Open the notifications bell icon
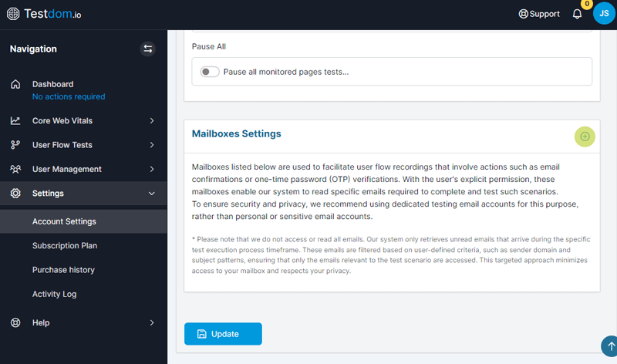Image resolution: width=617 pixels, height=364 pixels. pyautogui.click(x=577, y=14)
